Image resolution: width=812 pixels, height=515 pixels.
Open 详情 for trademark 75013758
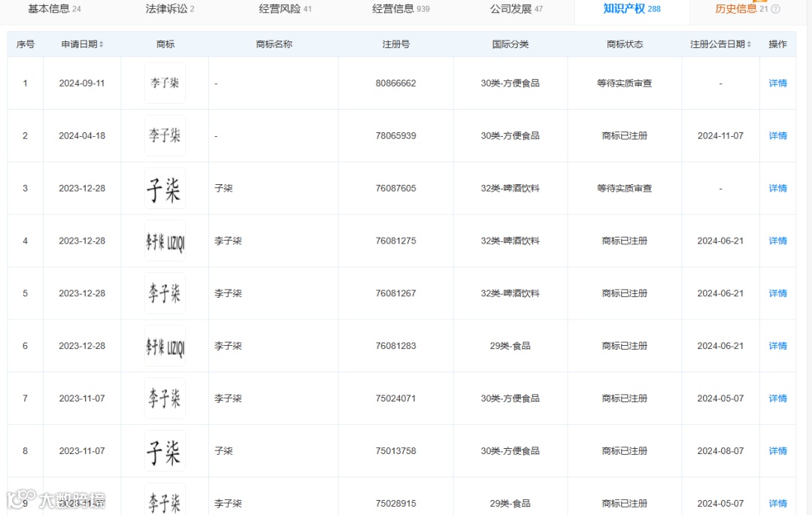point(777,450)
